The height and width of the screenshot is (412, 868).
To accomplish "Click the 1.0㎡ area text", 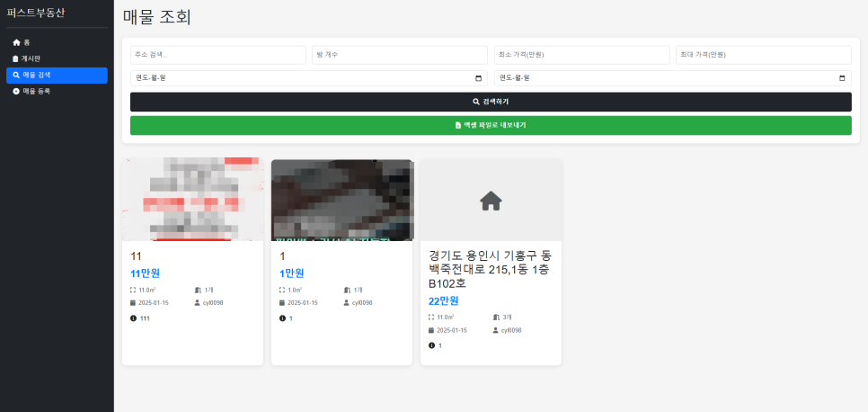I will pyautogui.click(x=295, y=290).
